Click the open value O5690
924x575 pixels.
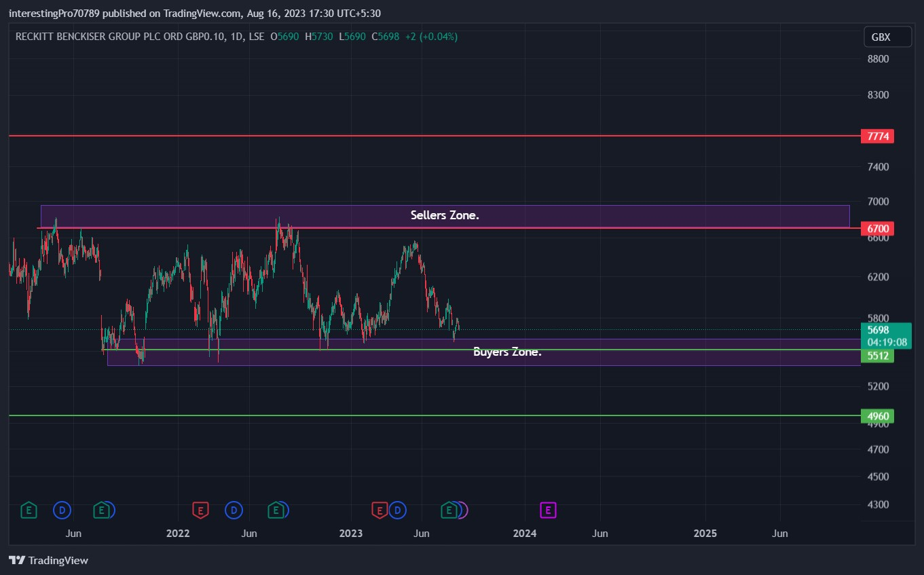(x=284, y=37)
